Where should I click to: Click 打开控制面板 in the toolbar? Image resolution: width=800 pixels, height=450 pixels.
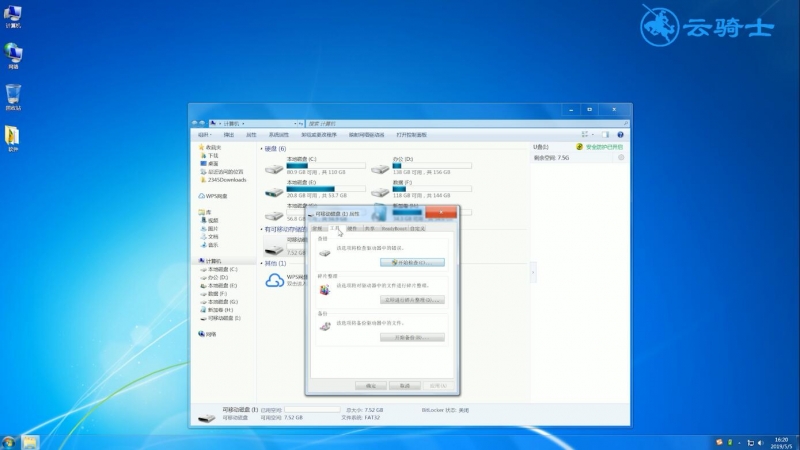[411, 135]
